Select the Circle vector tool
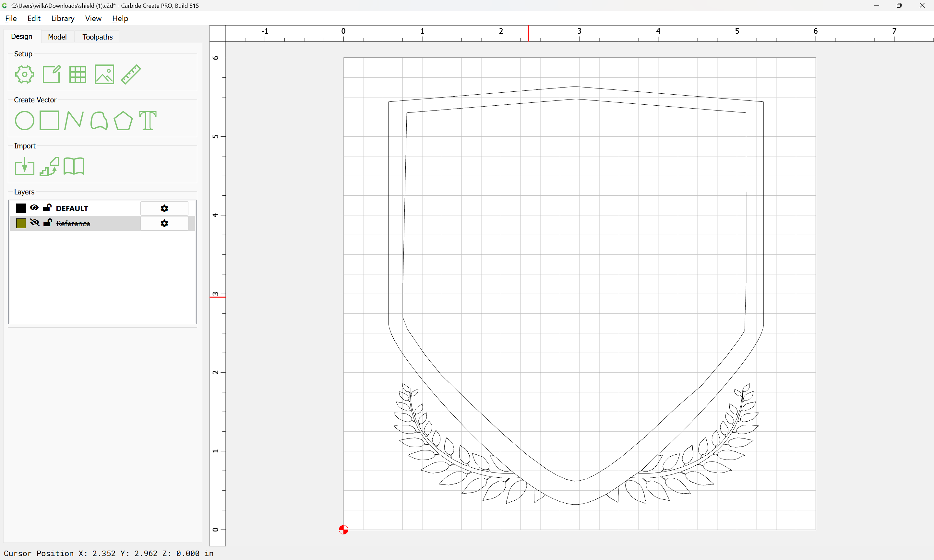This screenshot has width=934, height=560. point(25,121)
